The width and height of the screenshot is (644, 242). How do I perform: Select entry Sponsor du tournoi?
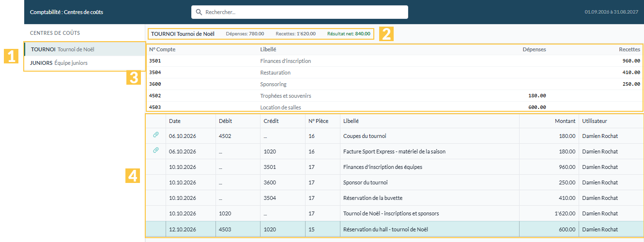(x=395, y=182)
